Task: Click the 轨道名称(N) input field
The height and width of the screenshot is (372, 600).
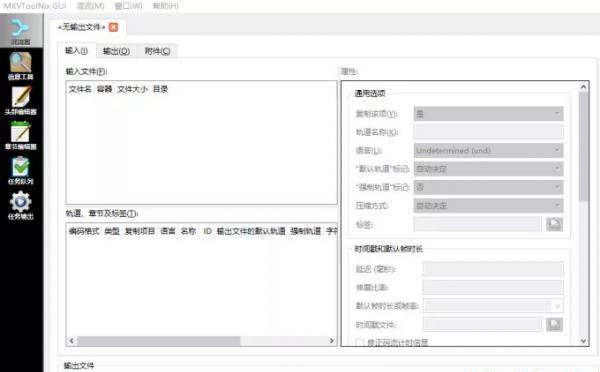Action: 488,132
